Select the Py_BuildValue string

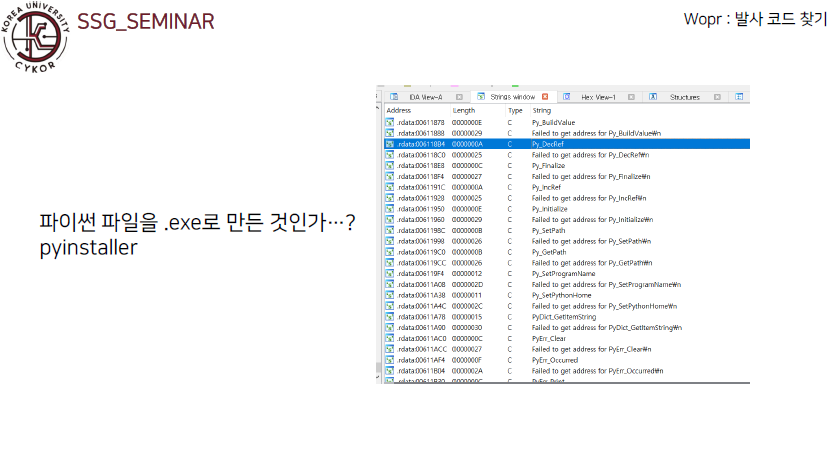coord(554,123)
